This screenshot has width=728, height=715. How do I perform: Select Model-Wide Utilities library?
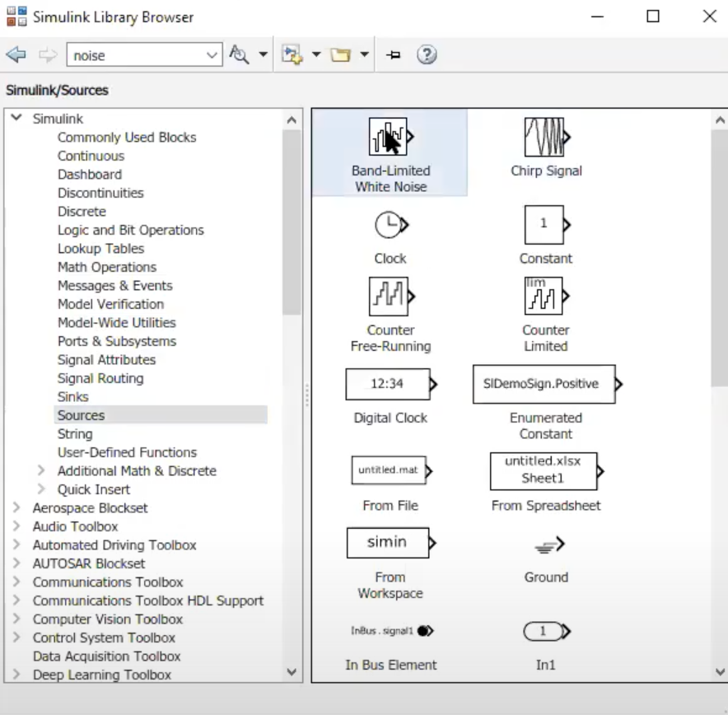point(117,323)
